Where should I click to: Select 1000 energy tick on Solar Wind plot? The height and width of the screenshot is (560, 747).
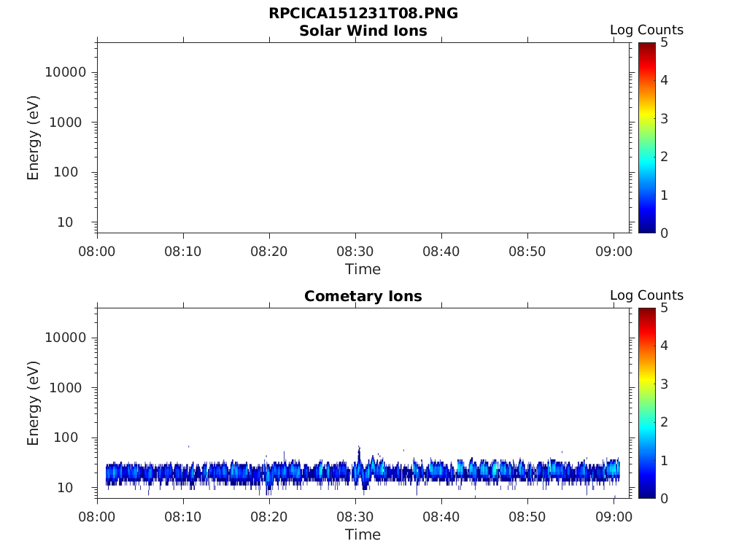[x=66, y=122]
